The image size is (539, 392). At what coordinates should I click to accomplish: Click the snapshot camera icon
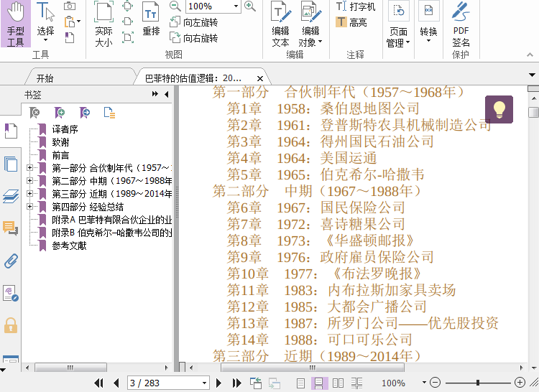point(70,6)
